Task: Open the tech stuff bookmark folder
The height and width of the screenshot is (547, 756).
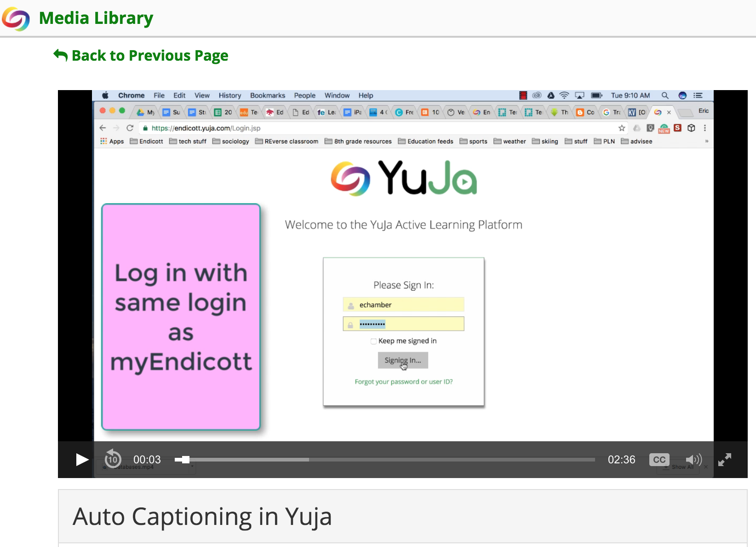Action: click(x=188, y=142)
